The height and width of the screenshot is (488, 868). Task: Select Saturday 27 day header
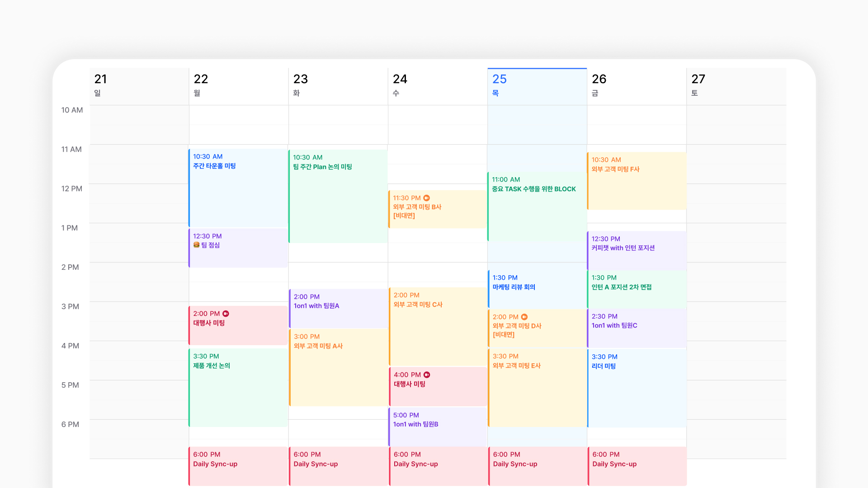click(x=736, y=86)
